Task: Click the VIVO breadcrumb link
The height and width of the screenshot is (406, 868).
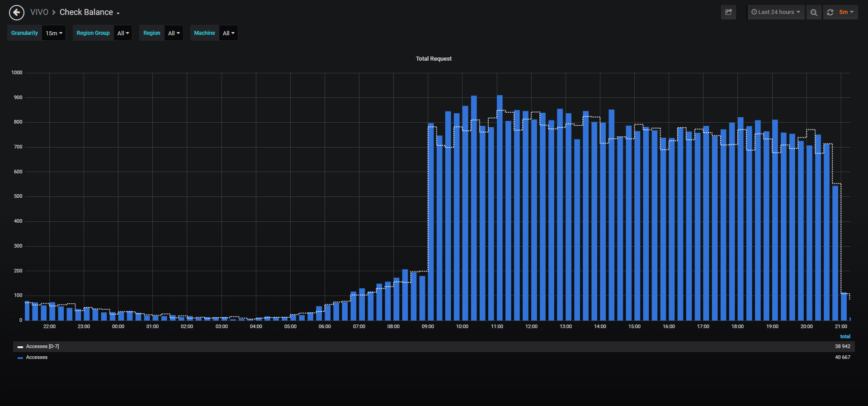Action: [x=39, y=12]
